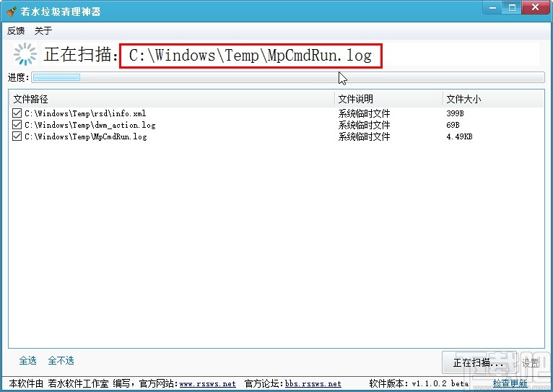Viewport: 553px width, 392px height.
Task: Open the www.rssws.net website link
Action: click(x=207, y=383)
